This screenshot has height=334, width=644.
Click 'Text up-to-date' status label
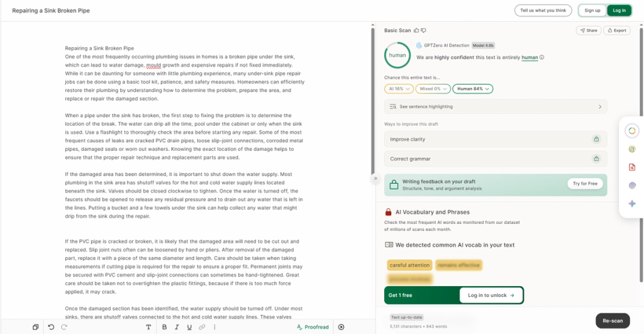tap(407, 317)
